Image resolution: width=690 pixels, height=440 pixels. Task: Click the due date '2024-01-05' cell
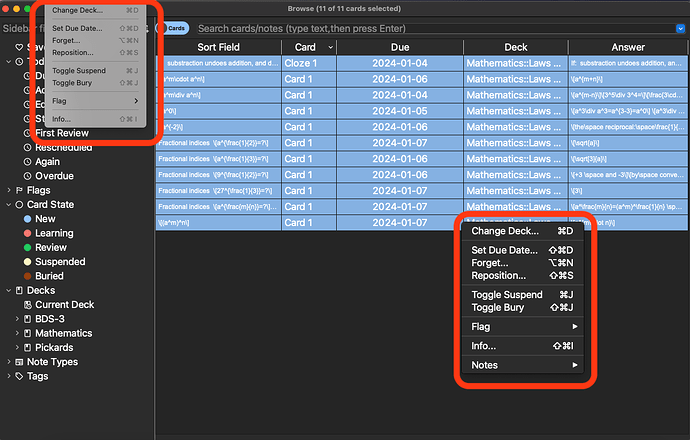pyautogui.click(x=400, y=111)
